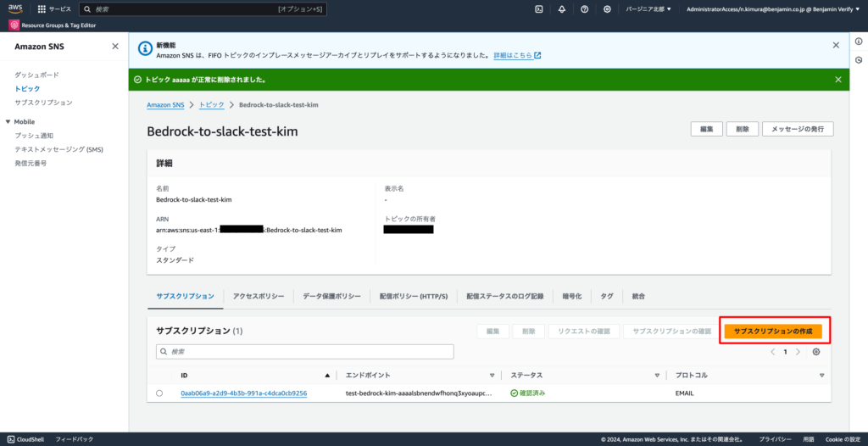Open プライバシー footer link

coord(775,439)
